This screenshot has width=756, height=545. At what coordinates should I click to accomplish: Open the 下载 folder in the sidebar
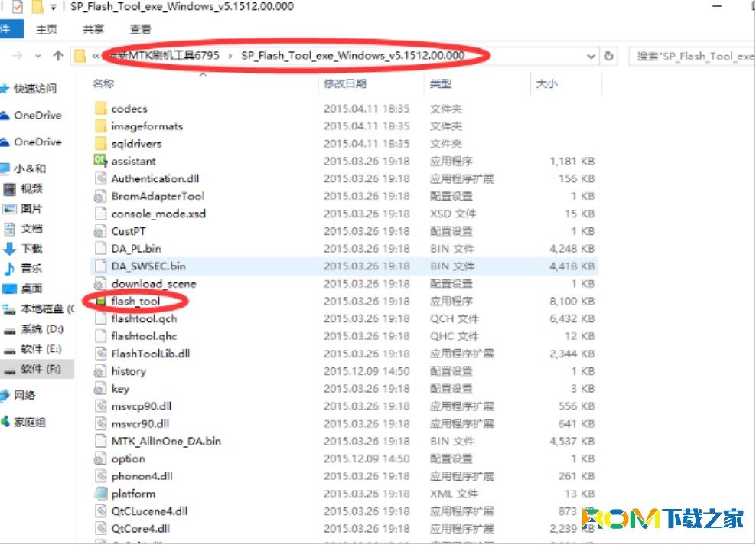32,249
